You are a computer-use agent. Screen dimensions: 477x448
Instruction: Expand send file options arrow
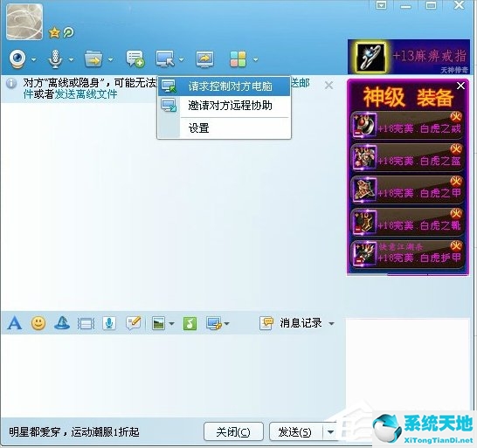[110, 60]
